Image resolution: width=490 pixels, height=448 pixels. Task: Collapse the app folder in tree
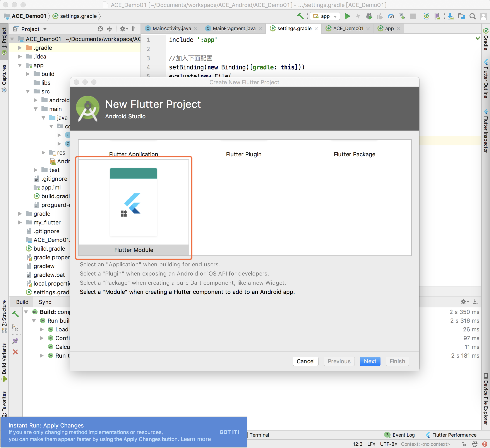coord(20,65)
